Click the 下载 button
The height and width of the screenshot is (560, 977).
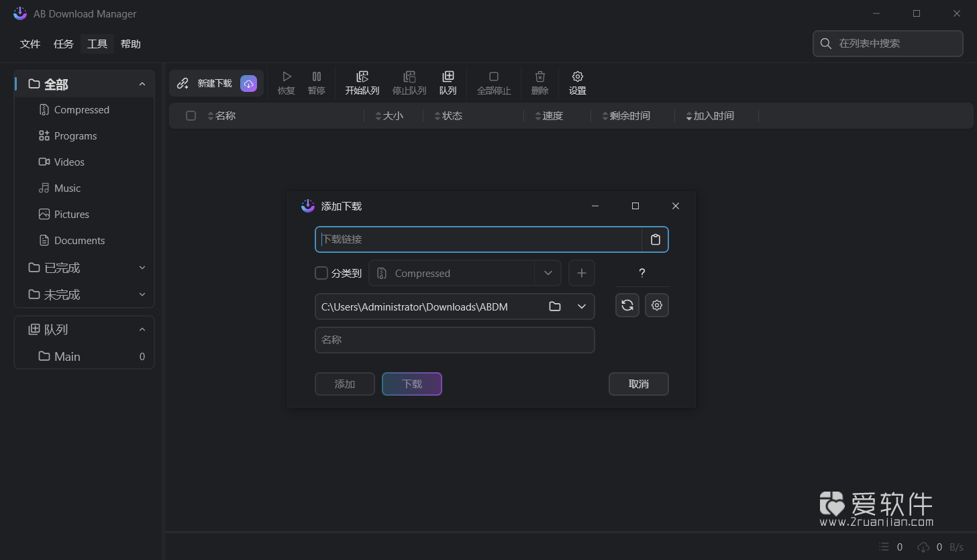[412, 384]
